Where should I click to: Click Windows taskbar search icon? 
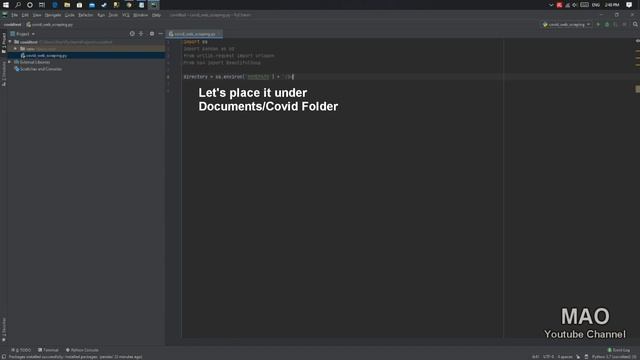(x=18, y=5)
